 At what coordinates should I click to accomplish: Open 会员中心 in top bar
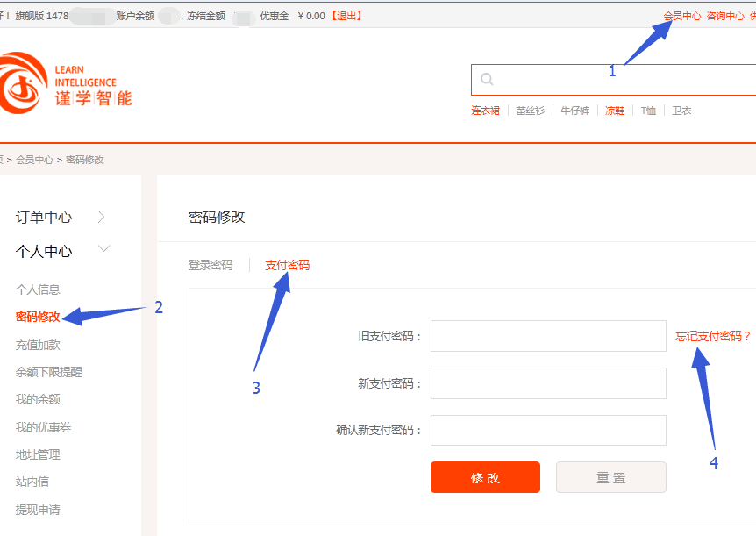click(681, 16)
